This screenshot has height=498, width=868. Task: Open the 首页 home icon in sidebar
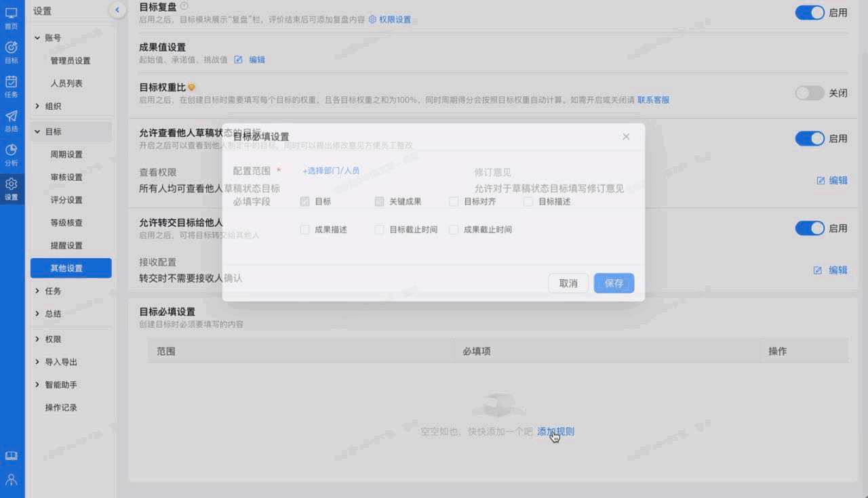(x=12, y=17)
